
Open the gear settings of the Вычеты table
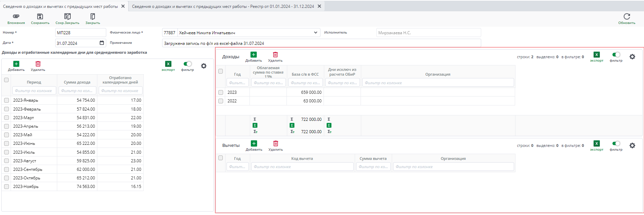(x=632, y=146)
